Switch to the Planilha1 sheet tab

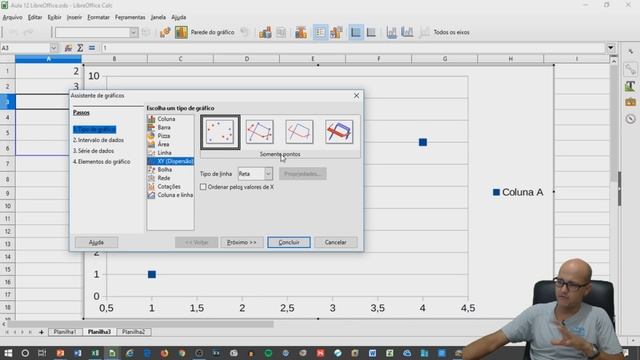pos(64,332)
